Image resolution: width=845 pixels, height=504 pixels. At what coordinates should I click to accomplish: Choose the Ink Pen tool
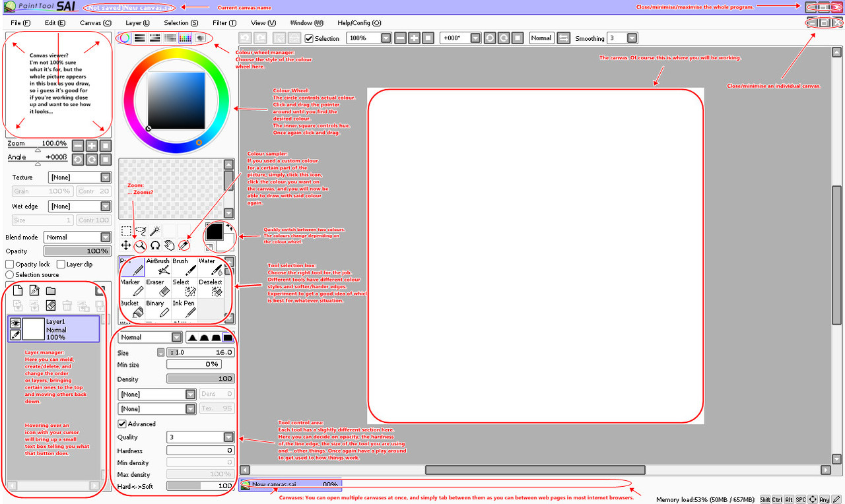pyautogui.click(x=184, y=309)
